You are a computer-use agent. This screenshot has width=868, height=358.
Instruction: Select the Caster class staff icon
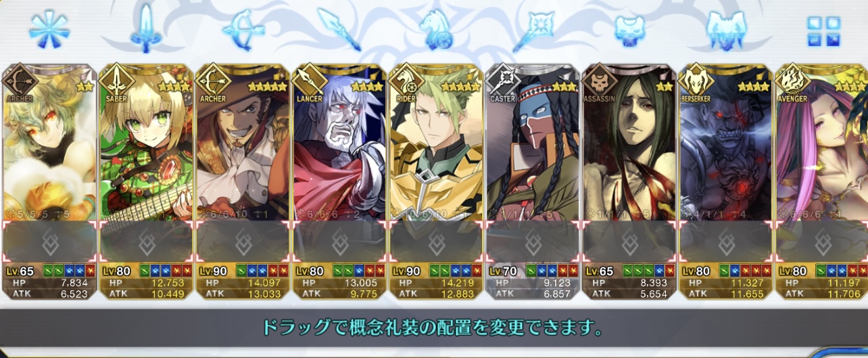pos(533,30)
